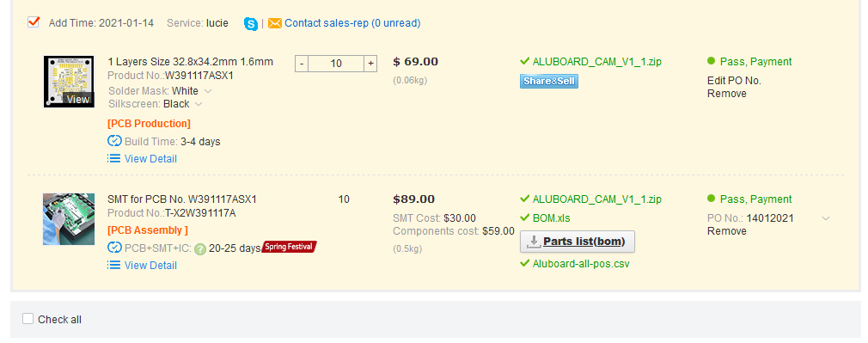Image resolution: width=868 pixels, height=343 pixels.
Task: Open Contact sales-rep messages link
Action: (352, 23)
